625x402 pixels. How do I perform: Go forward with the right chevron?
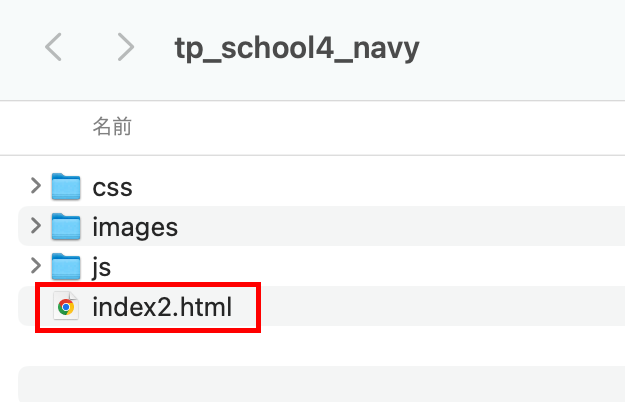pyautogui.click(x=126, y=47)
